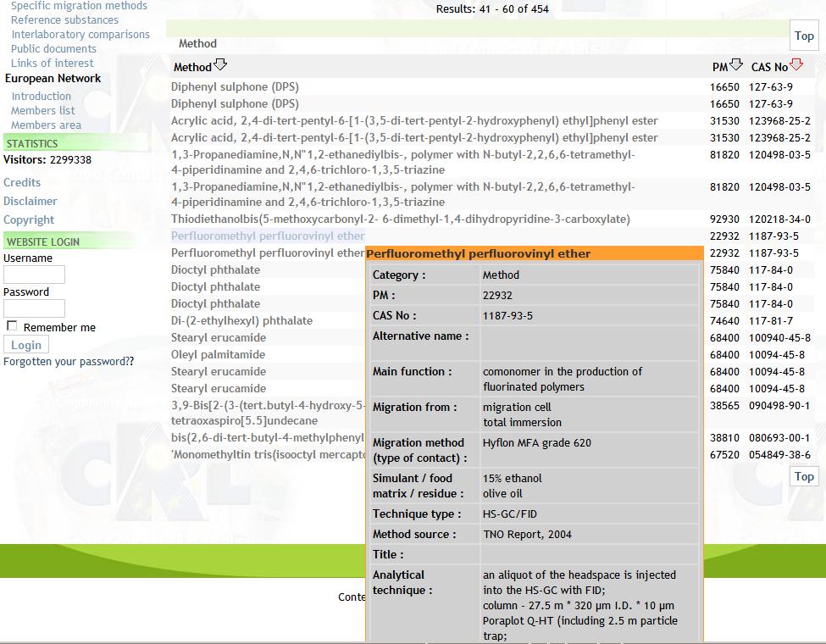Click highlighted Perfluoromethyl perfluorovinyl ether link
The image size is (826, 644).
268,236
